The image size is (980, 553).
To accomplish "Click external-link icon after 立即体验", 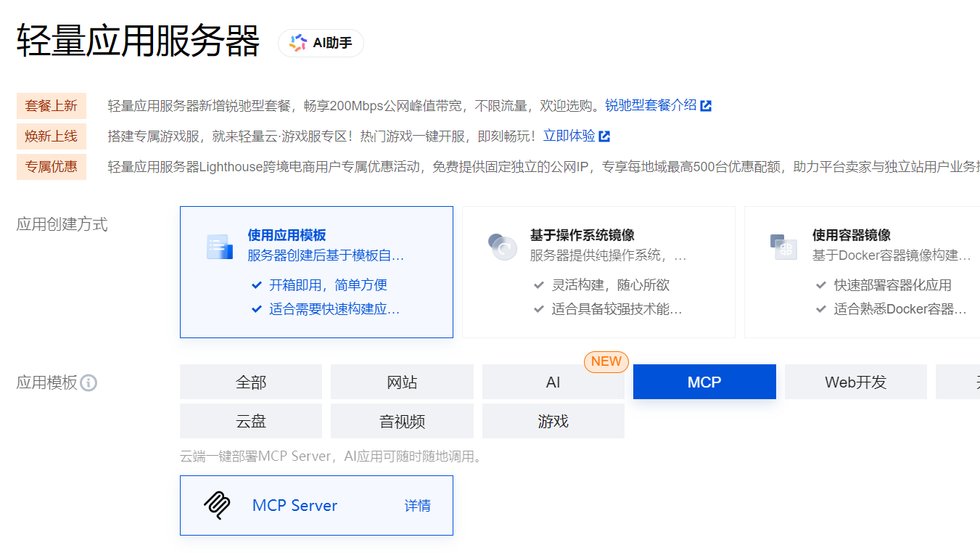I will tap(604, 136).
